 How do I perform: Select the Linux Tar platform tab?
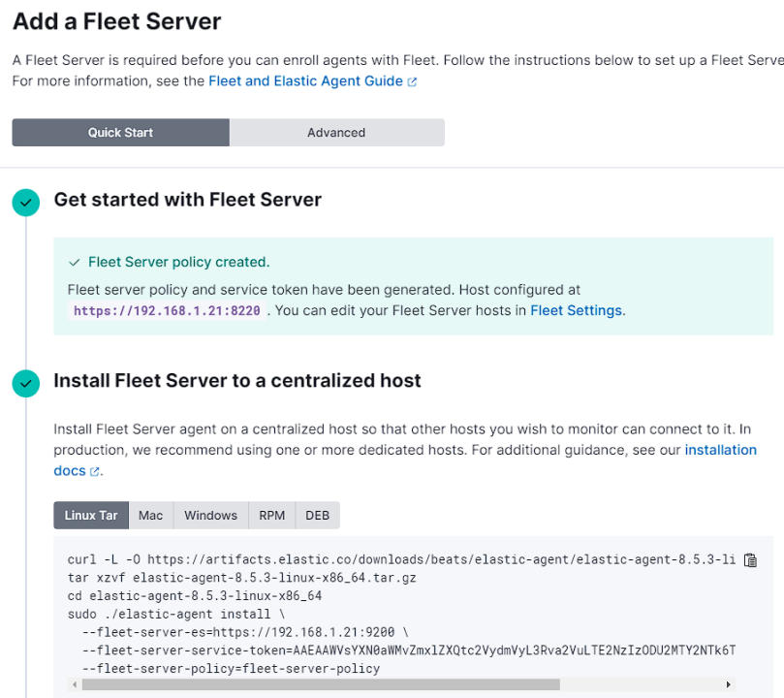pyautogui.click(x=91, y=516)
